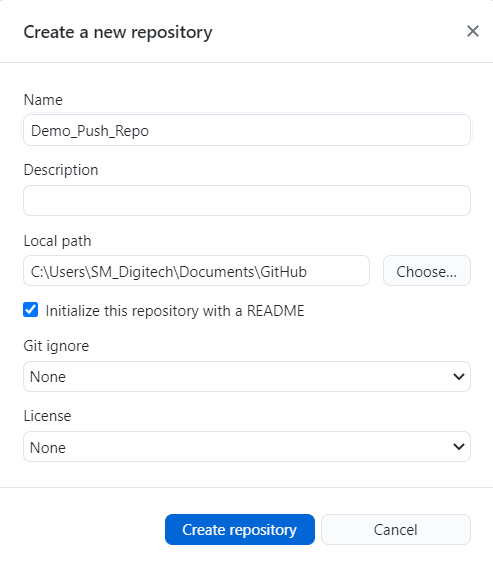Click Choose... to browse local path

click(x=427, y=271)
